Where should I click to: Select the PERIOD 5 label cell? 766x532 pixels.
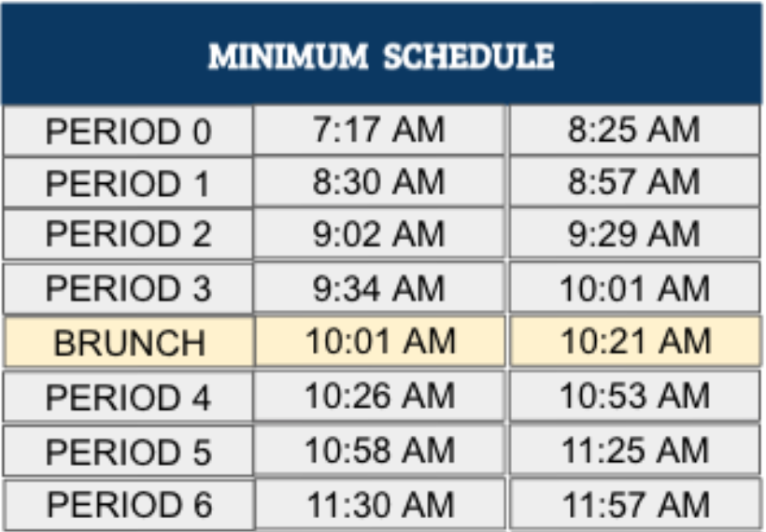tap(128, 451)
